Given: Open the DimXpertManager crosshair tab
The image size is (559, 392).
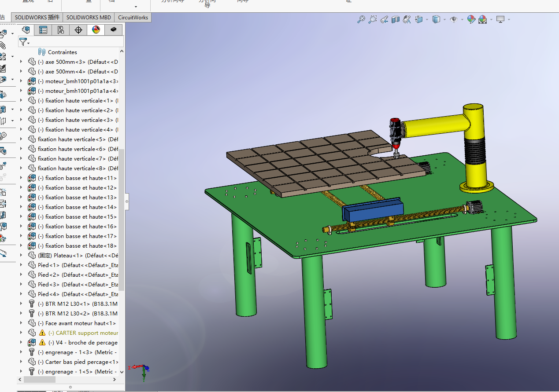Looking at the screenshot, I should tap(78, 30).
